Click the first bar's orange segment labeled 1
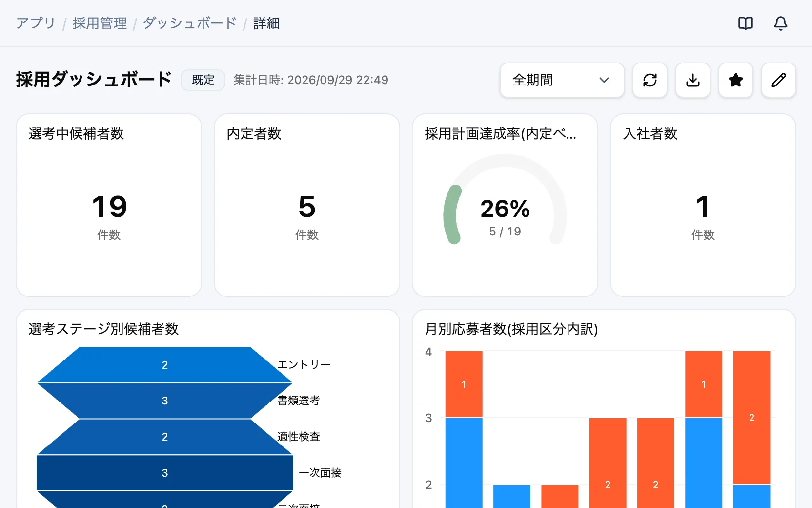812x508 pixels. click(x=464, y=384)
